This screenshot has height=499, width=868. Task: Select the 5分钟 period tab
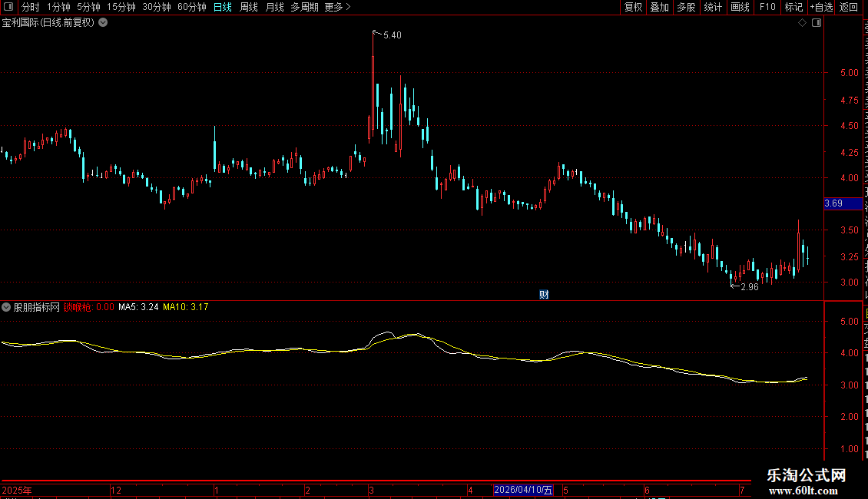point(88,7)
